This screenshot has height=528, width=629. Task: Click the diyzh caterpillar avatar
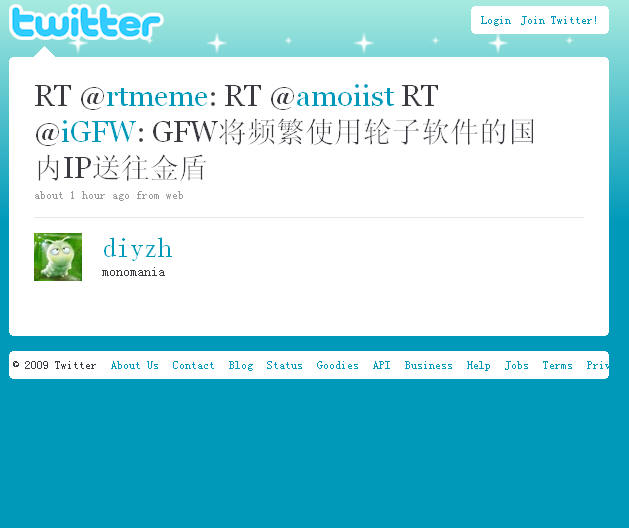pos(58,257)
